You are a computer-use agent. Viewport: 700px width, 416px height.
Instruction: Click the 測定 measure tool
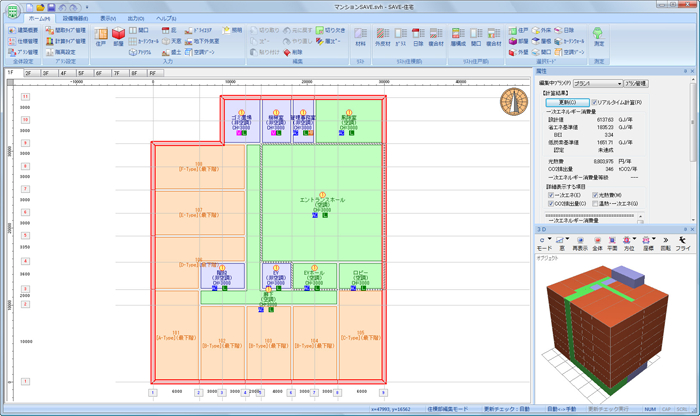click(598, 37)
